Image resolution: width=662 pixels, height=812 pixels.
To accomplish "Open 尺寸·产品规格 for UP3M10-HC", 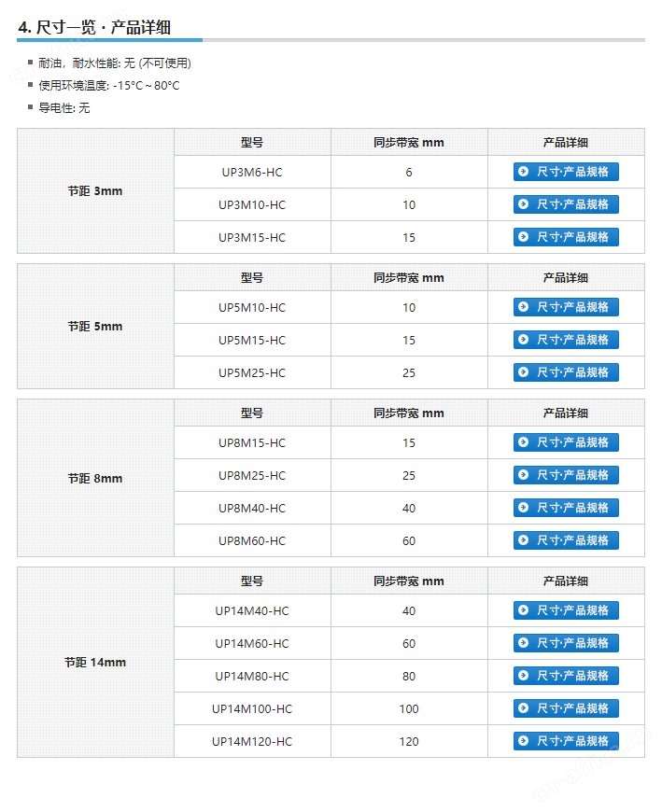I will pyautogui.click(x=566, y=204).
